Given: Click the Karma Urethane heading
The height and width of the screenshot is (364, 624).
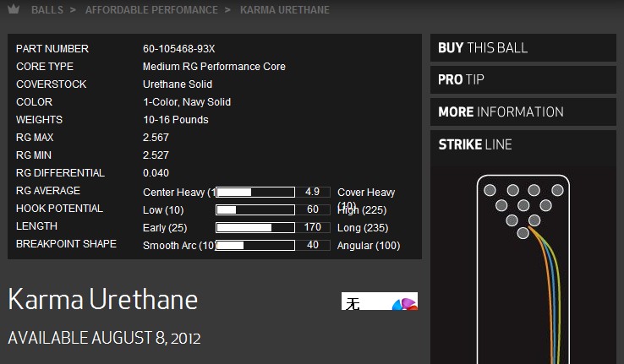Looking at the screenshot, I should pyautogui.click(x=102, y=299).
